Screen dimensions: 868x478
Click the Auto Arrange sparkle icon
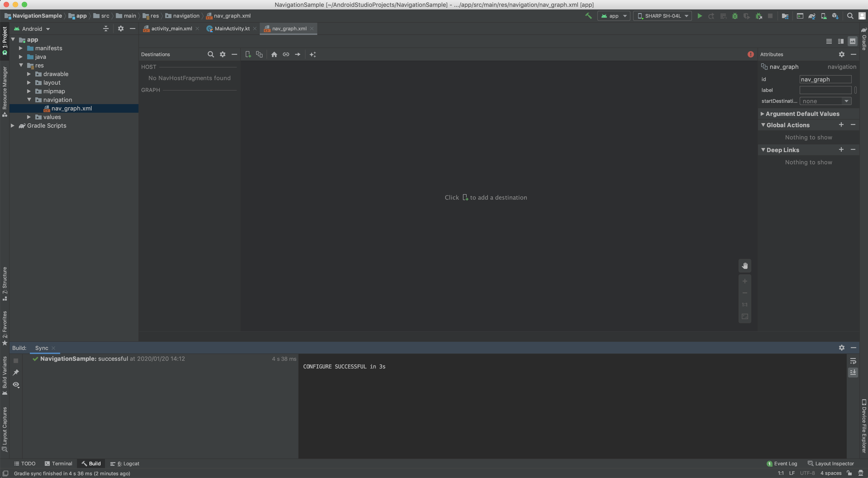click(x=313, y=54)
